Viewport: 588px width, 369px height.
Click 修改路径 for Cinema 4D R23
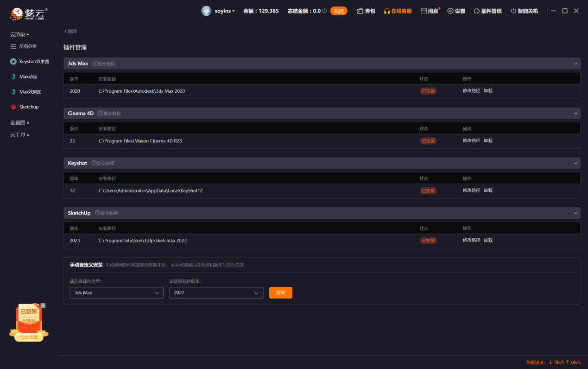pyautogui.click(x=471, y=140)
